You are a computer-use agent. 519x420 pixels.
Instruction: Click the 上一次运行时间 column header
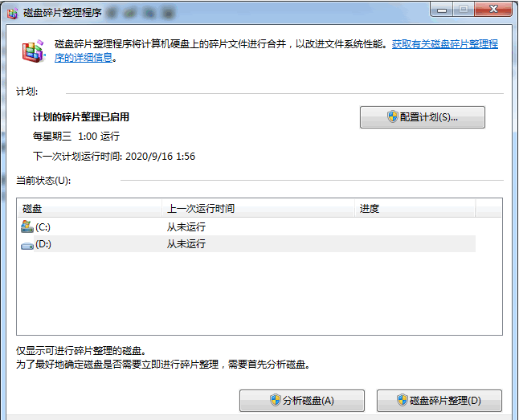click(x=257, y=209)
